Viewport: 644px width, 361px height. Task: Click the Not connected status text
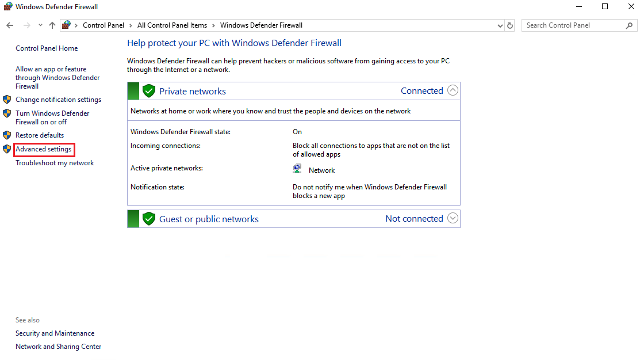[x=414, y=219]
